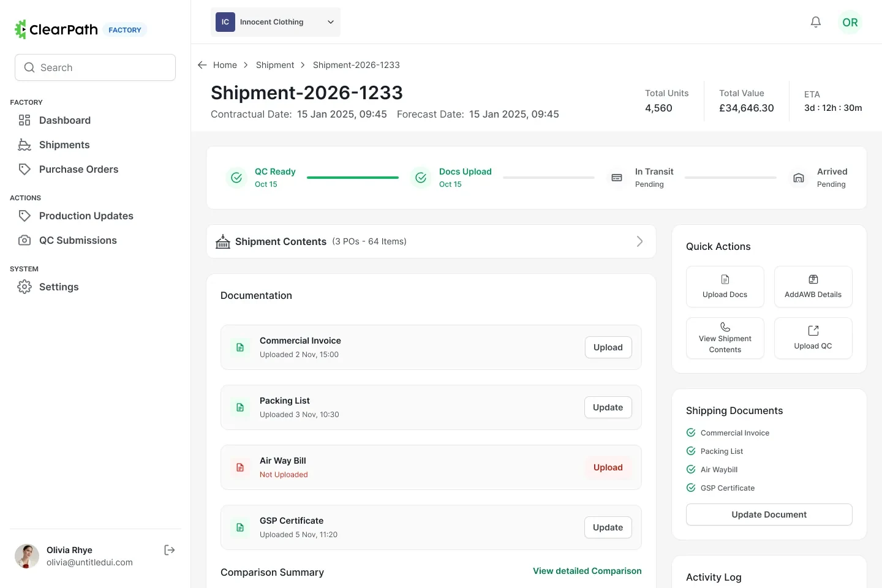The width and height of the screenshot is (882, 588).
Task: Click the AddAWB Details quick action
Action: [x=813, y=287]
